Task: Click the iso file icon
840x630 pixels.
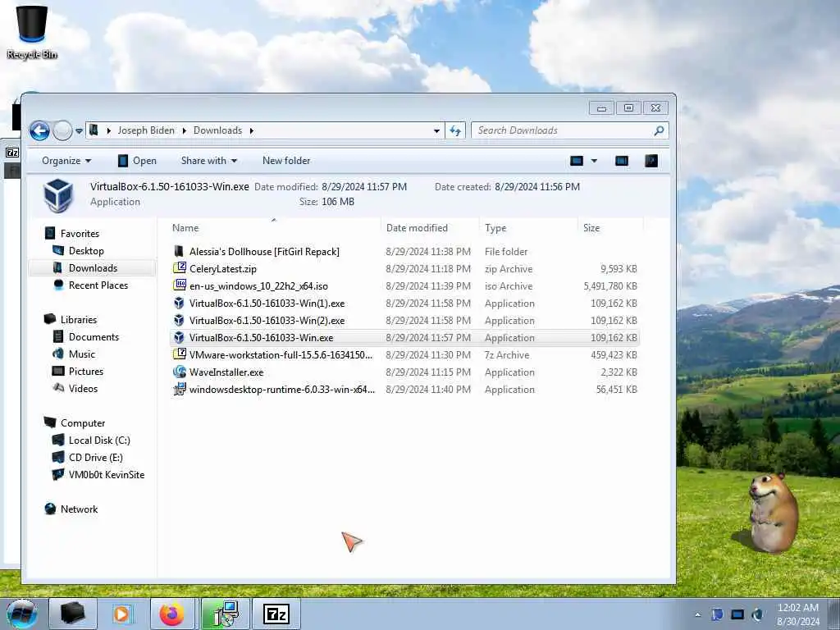Action: click(180, 285)
